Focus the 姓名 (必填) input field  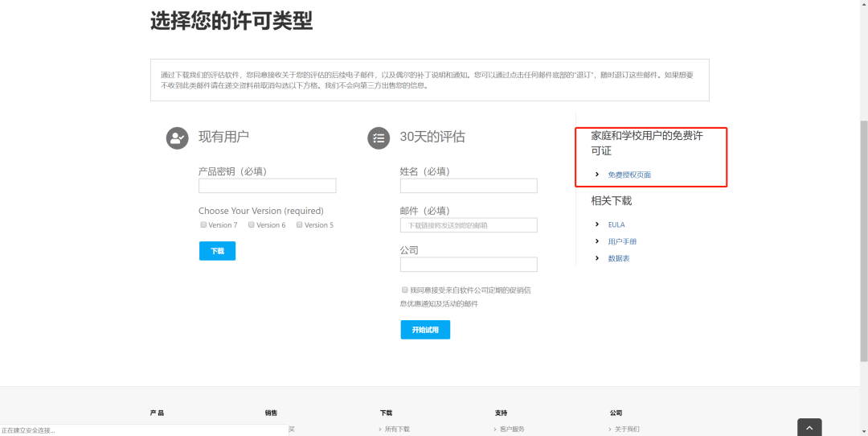[469, 186]
